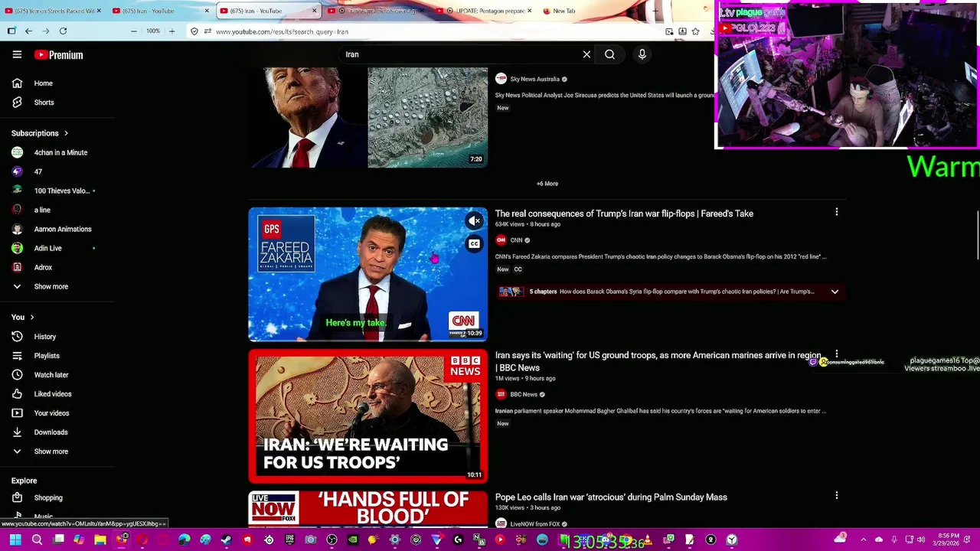Viewport: 980px width, 551px height.
Task: Toggle captions on the Fareed Zakaria preview
Action: [474, 244]
